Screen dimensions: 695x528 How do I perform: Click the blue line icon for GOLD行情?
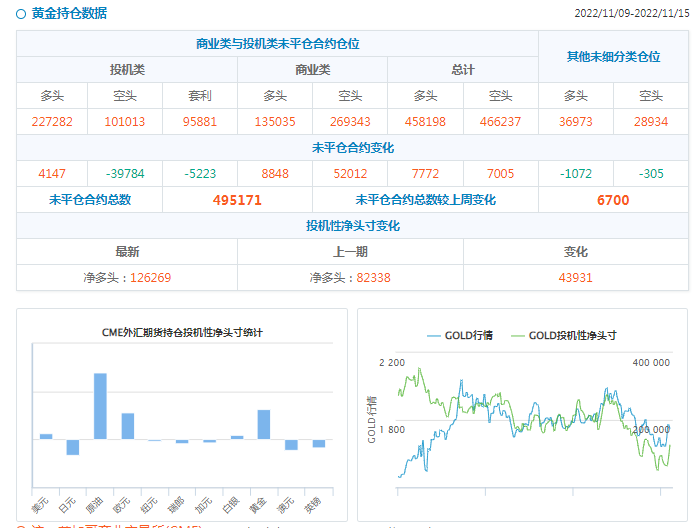[x=432, y=335]
